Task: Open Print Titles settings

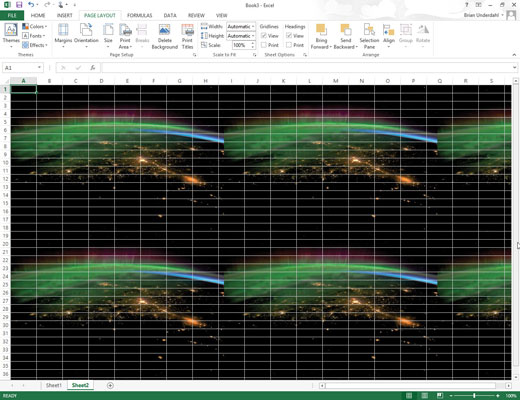Action: coord(187,36)
